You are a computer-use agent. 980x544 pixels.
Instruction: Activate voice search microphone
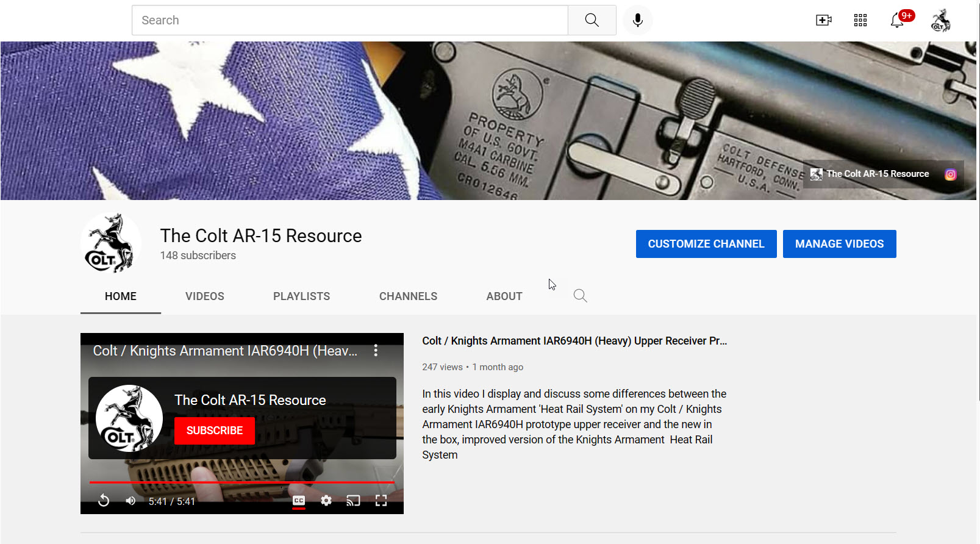click(x=637, y=20)
